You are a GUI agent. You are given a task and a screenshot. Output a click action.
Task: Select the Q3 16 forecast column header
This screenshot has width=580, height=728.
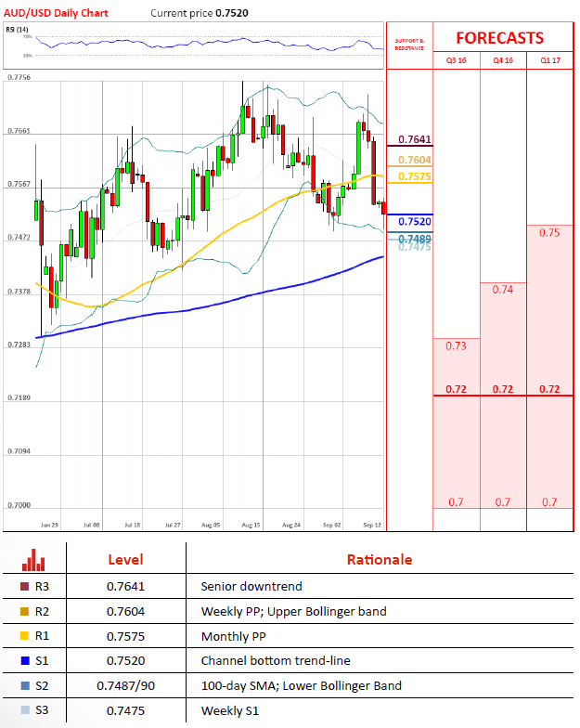coord(457,59)
